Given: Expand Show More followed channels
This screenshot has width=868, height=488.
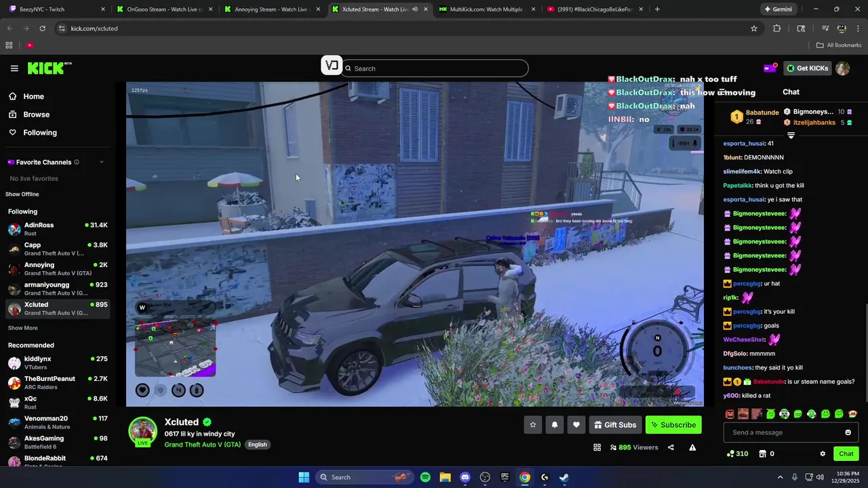Looking at the screenshot, I should click(x=22, y=328).
